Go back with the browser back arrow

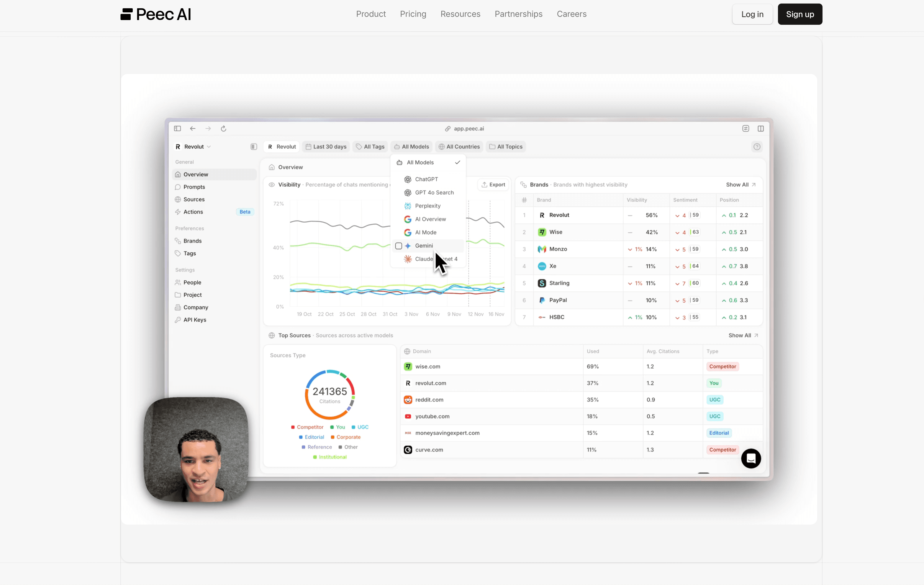point(193,129)
